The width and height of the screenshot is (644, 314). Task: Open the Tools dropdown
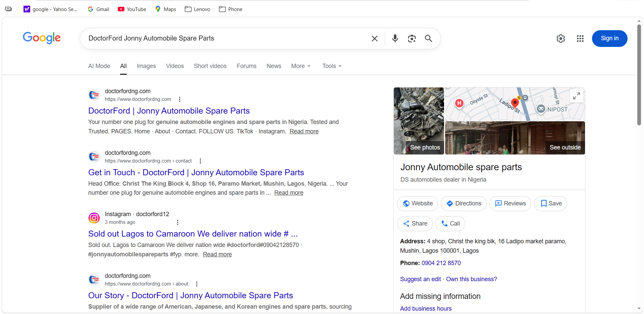pos(331,66)
